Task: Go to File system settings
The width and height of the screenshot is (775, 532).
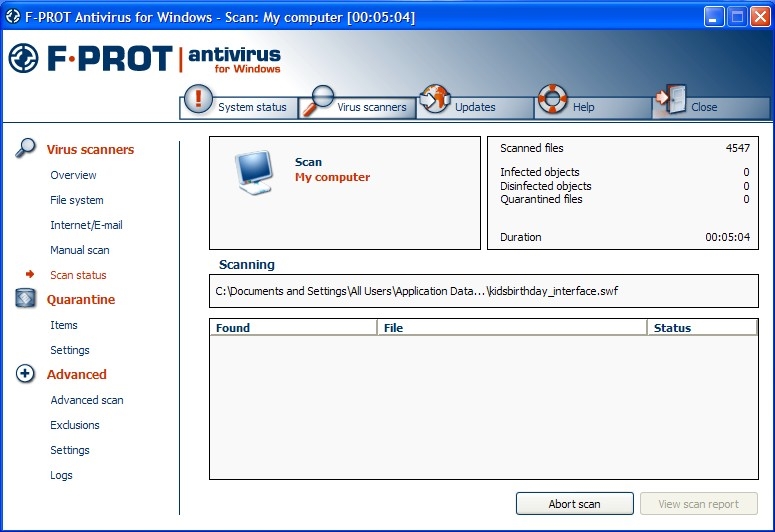Action: (x=77, y=200)
